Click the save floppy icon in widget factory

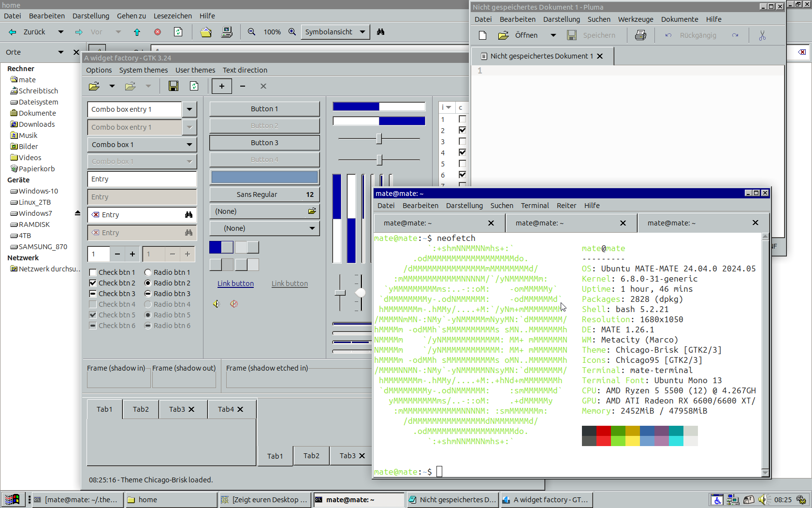click(174, 86)
